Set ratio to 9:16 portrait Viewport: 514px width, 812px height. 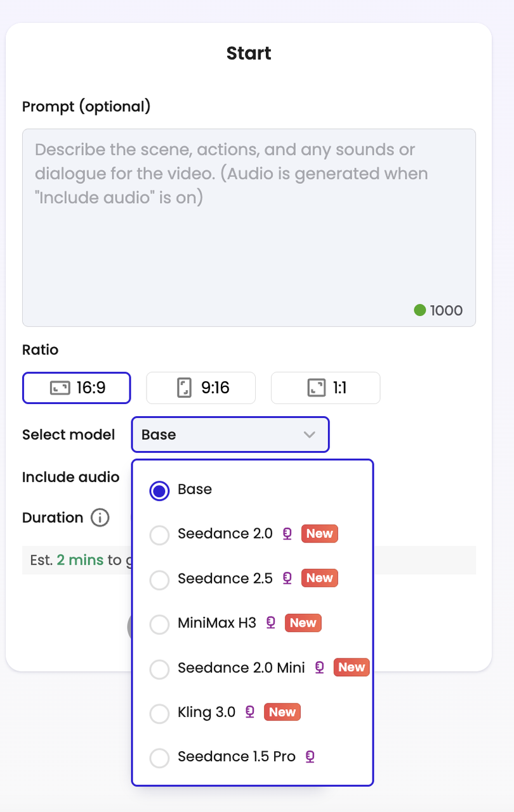(201, 388)
